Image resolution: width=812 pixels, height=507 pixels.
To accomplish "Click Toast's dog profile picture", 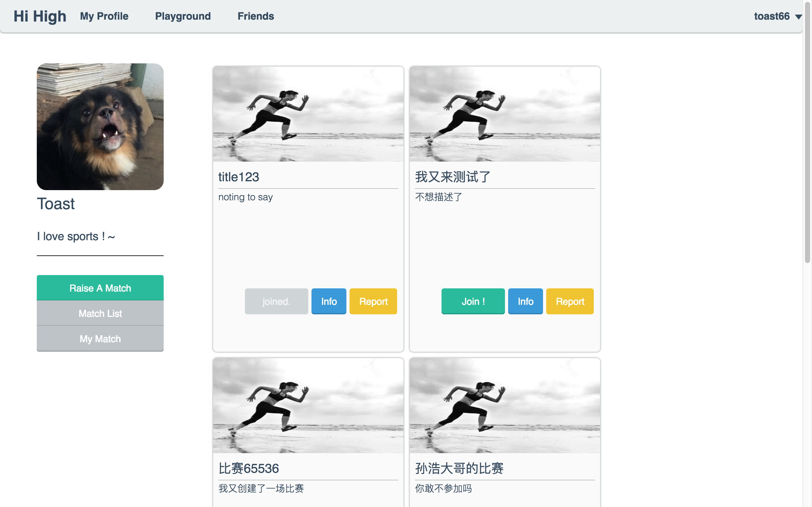I will [x=100, y=126].
